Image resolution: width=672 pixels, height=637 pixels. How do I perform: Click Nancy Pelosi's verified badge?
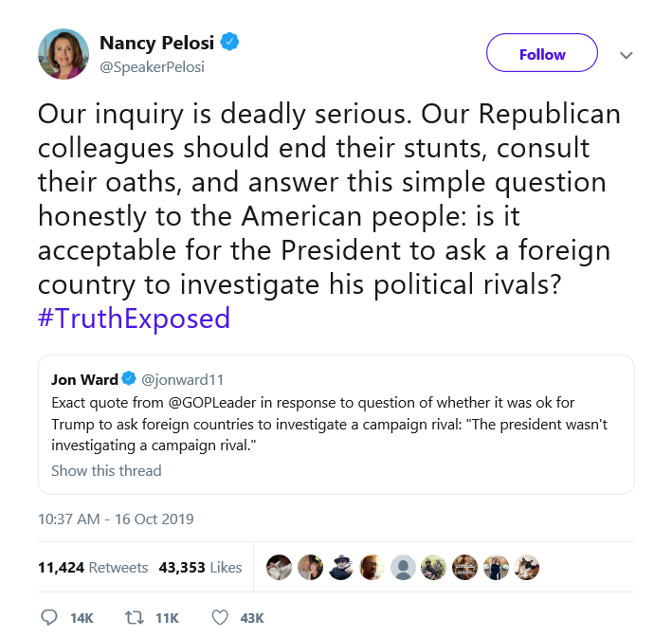pos(229,43)
